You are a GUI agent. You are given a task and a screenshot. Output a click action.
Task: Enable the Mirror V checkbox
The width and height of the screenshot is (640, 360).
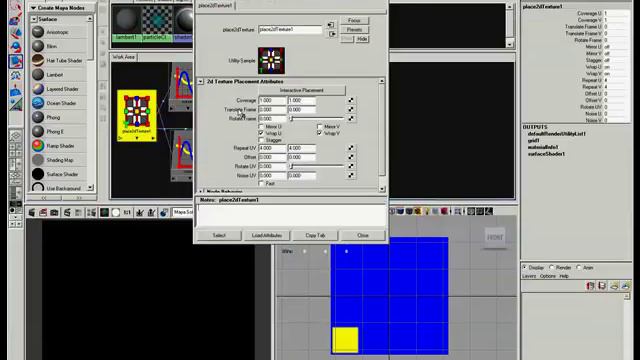pyautogui.click(x=320, y=127)
